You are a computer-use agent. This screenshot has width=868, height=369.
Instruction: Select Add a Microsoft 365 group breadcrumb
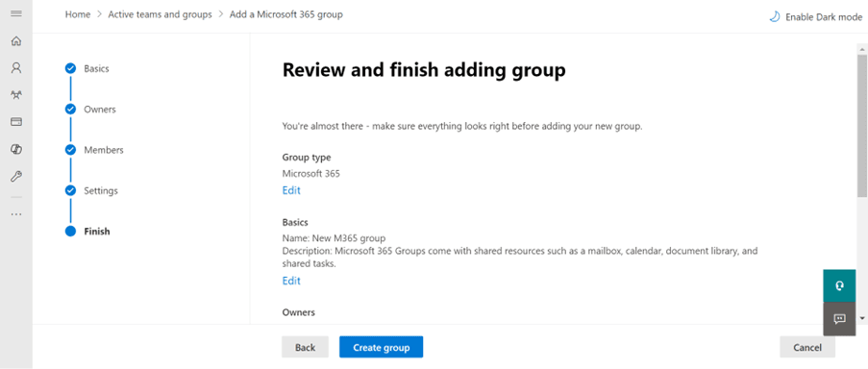(286, 14)
